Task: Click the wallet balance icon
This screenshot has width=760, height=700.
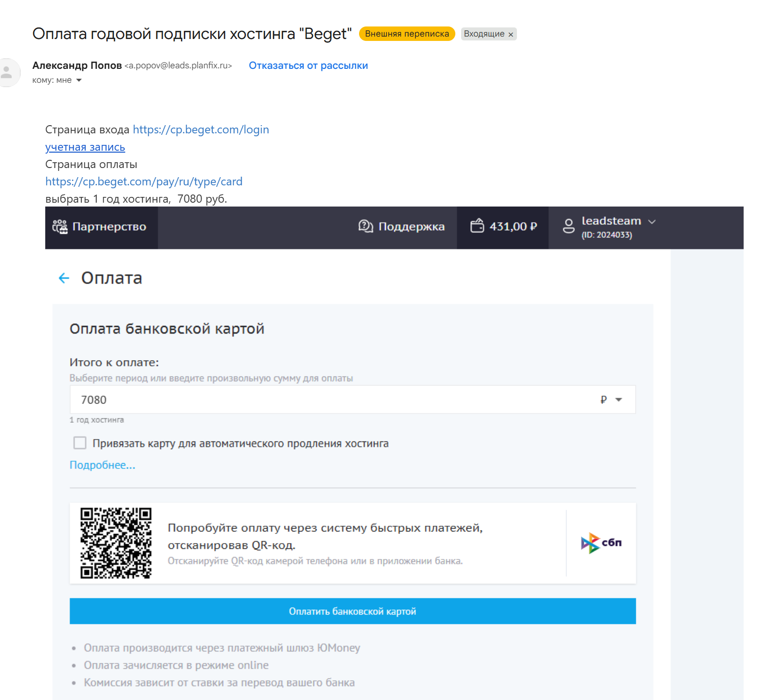Action: coord(477,226)
